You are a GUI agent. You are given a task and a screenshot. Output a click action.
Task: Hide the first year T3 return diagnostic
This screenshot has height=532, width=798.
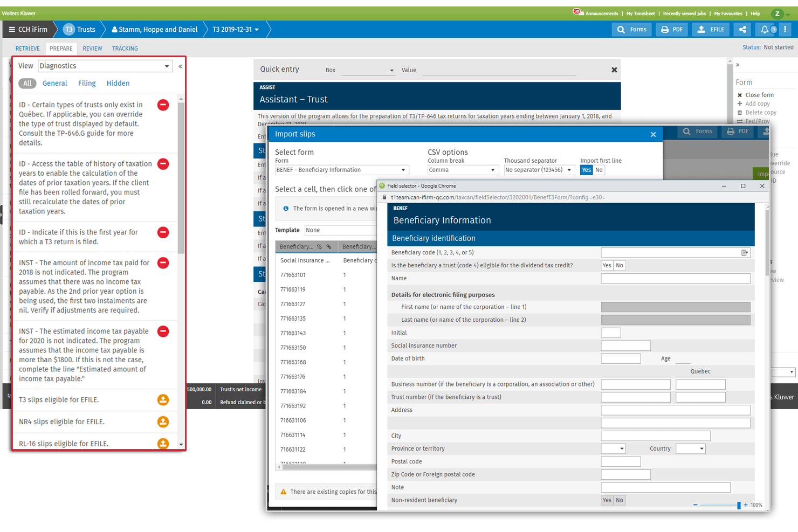tap(163, 232)
